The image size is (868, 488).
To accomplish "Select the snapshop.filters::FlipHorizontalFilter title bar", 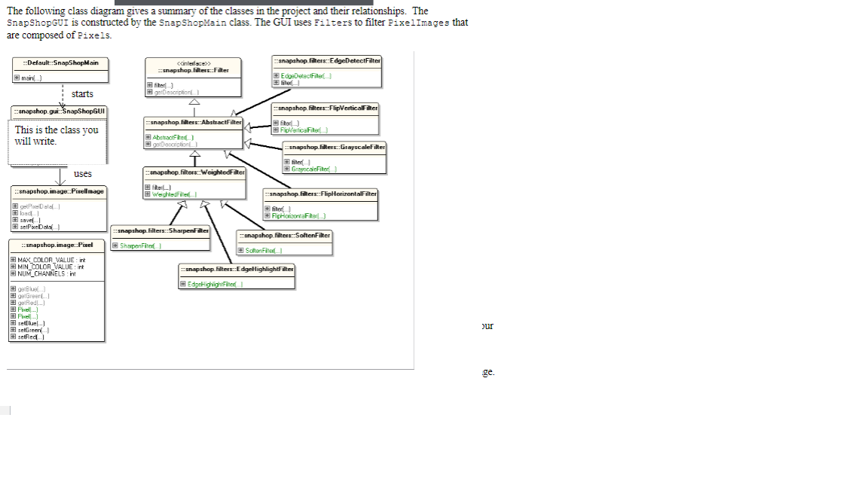I will [x=320, y=193].
